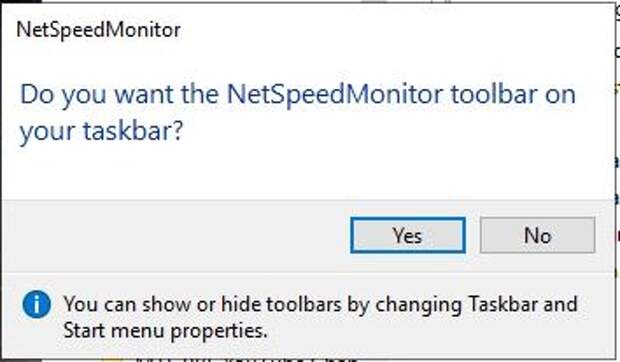Select the NetSpeedMonitor dialog title text
Screen dimensions: 620x362
coord(98,30)
